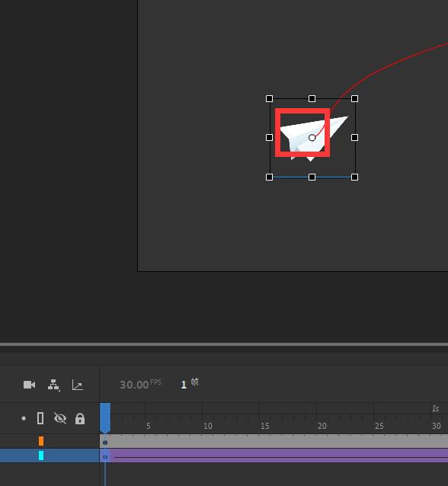Toggle the highlight layers dot icon
The width and height of the screenshot is (448, 486).
24,418
